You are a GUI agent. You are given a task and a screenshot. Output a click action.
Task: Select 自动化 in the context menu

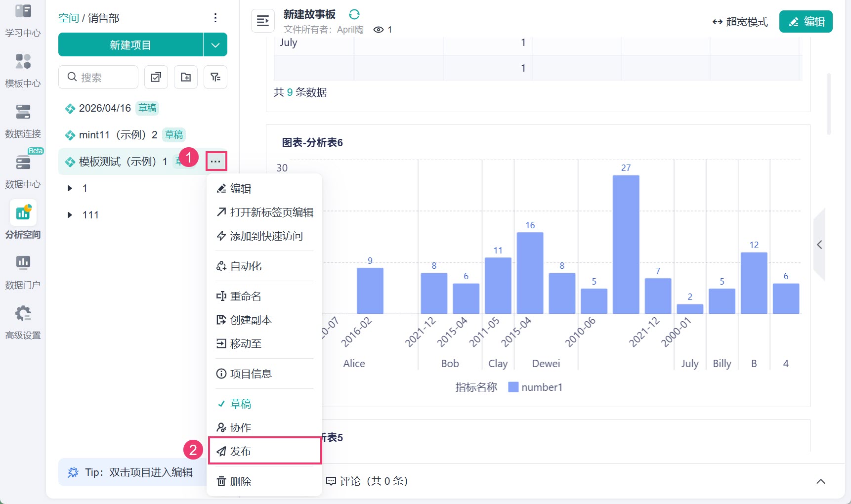(264, 266)
